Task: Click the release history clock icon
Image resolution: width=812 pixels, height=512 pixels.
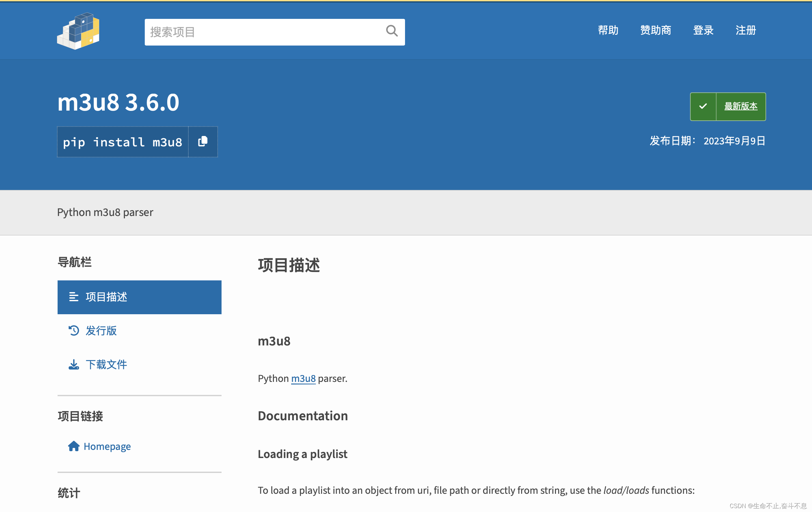Action: pyautogui.click(x=74, y=331)
